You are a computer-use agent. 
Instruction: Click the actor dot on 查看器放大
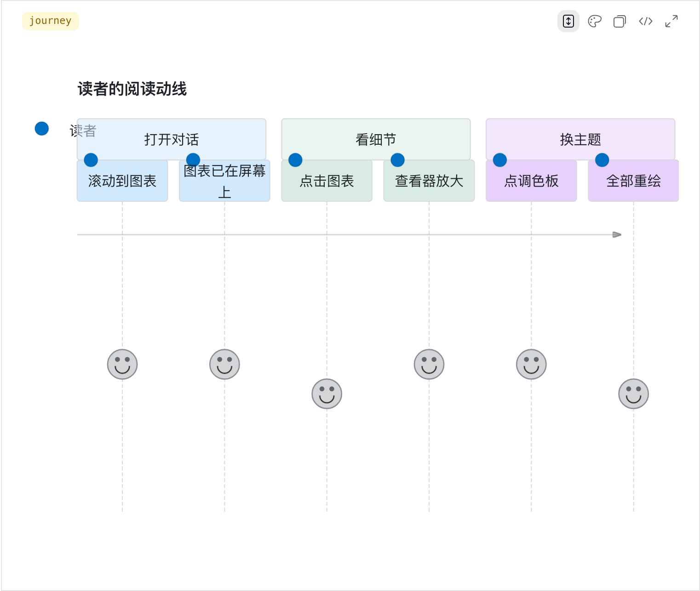tap(397, 160)
